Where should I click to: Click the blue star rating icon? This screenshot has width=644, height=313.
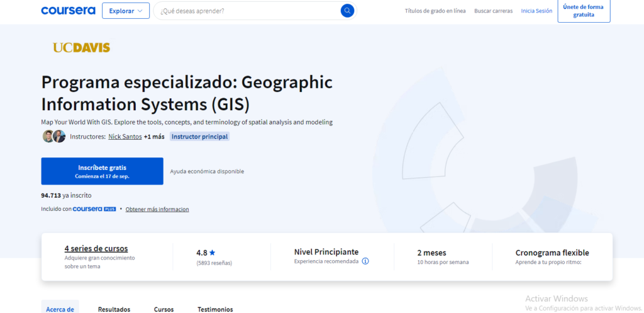[213, 253]
